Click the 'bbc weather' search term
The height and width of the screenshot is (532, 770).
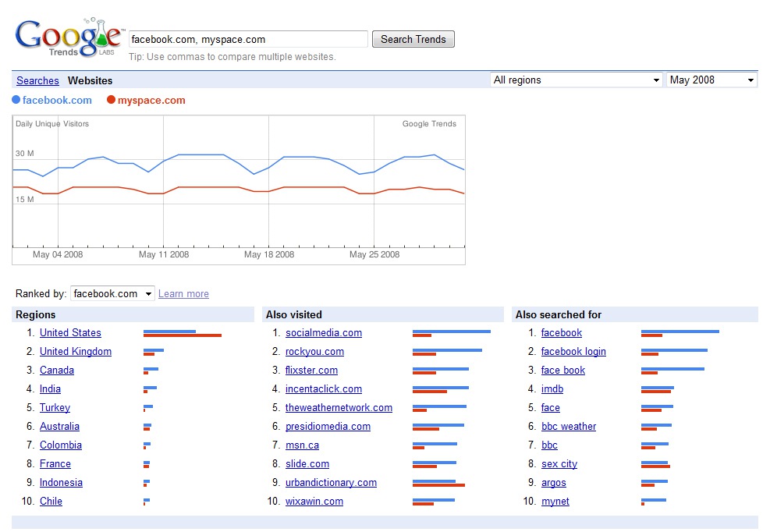(569, 427)
